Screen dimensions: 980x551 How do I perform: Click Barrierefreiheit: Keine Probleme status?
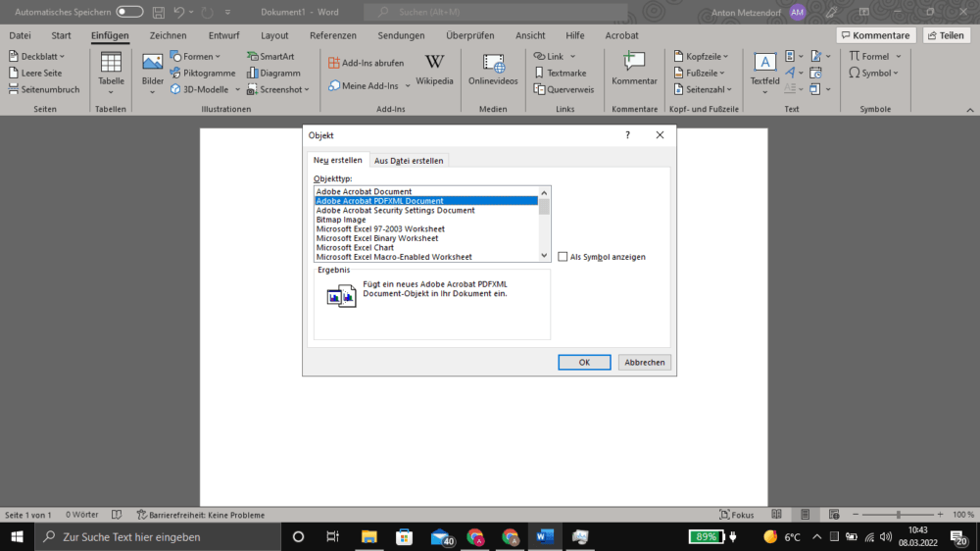coord(201,515)
